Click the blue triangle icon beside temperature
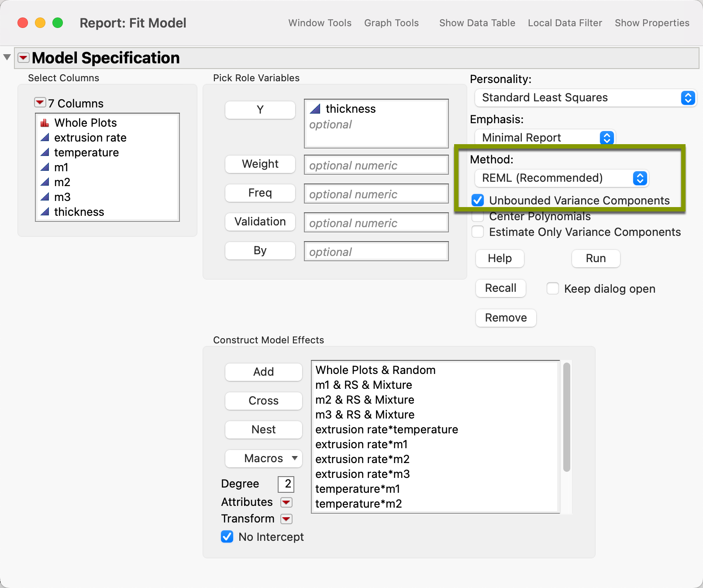This screenshot has width=703, height=588. (45, 152)
